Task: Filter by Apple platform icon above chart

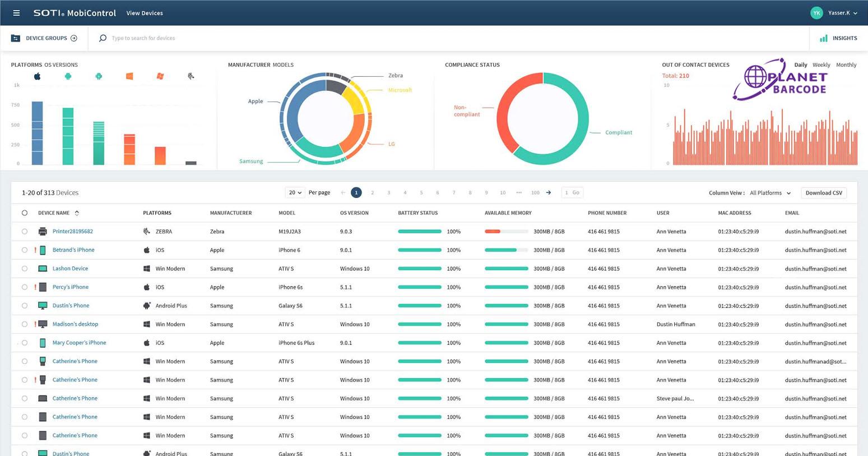Action: 37,76
